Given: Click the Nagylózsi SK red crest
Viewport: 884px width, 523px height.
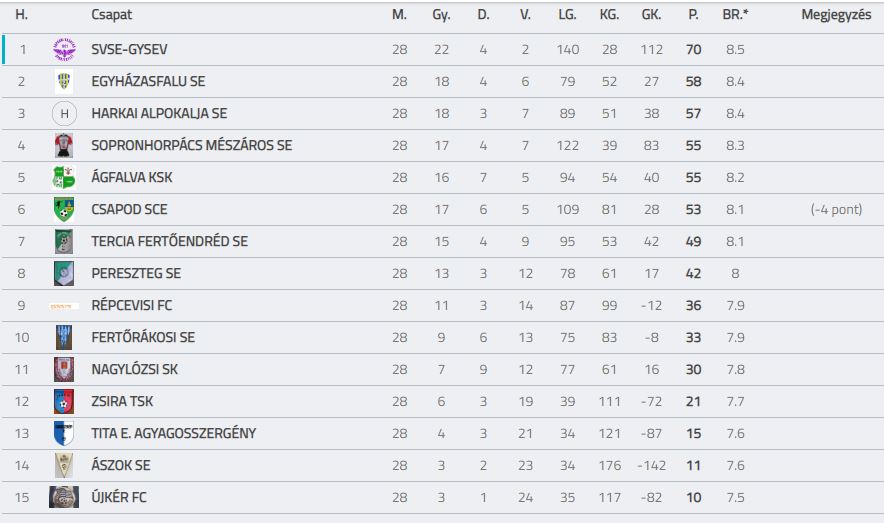Looking at the screenshot, I should (64, 369).
